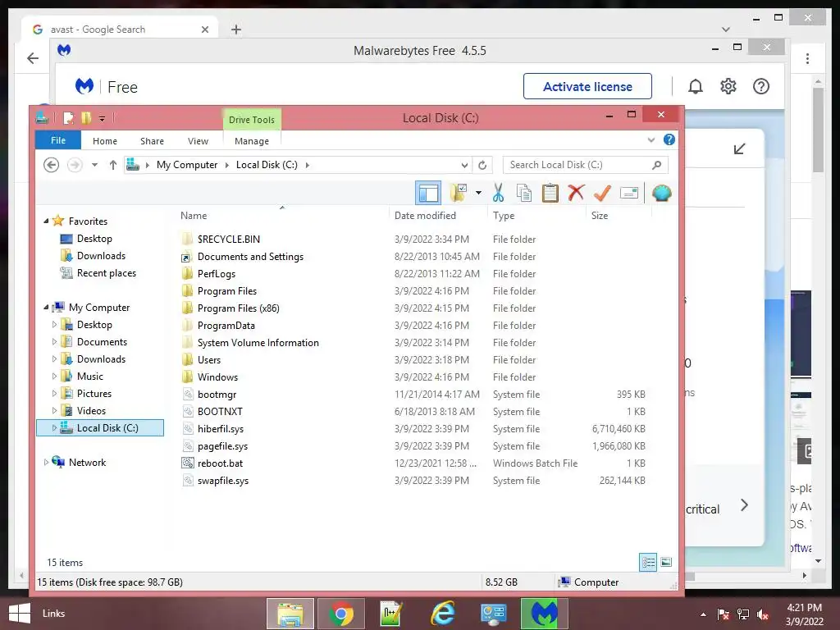Click My Computer in address breadcrumb
The height and width of the screenshot is (630, 840).
(187, 165)
